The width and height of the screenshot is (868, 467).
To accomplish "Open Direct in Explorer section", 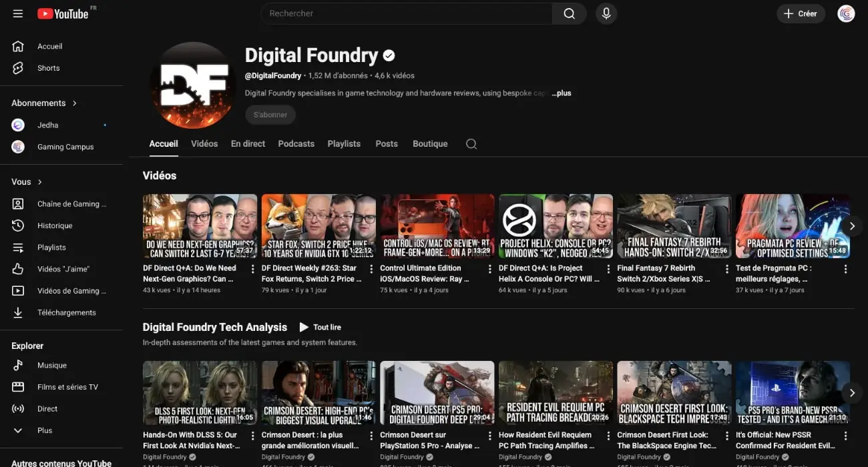I will (61, 408).
